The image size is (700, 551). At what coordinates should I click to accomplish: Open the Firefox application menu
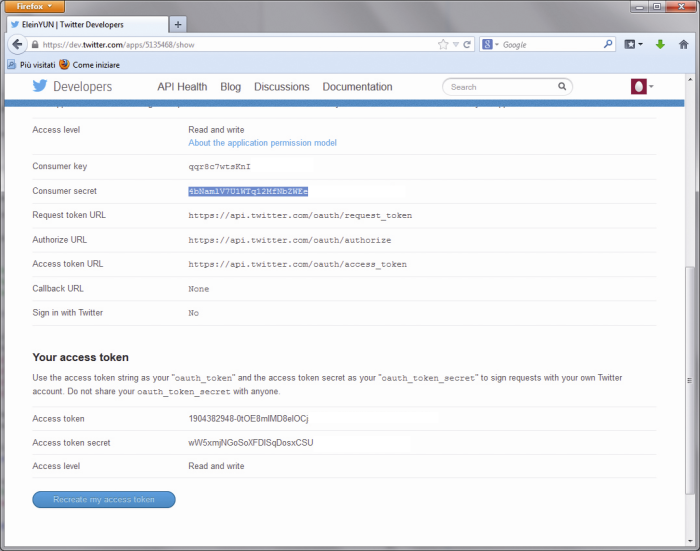36,6
